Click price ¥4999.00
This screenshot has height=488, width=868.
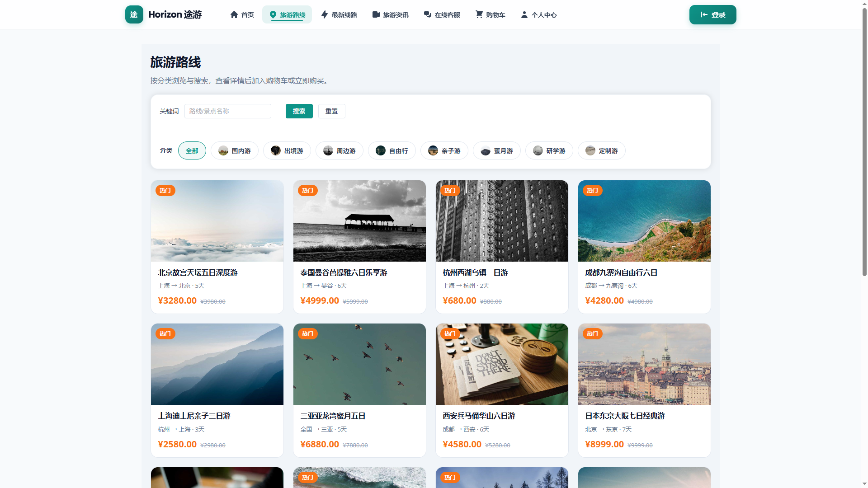[x=320, y=300]
